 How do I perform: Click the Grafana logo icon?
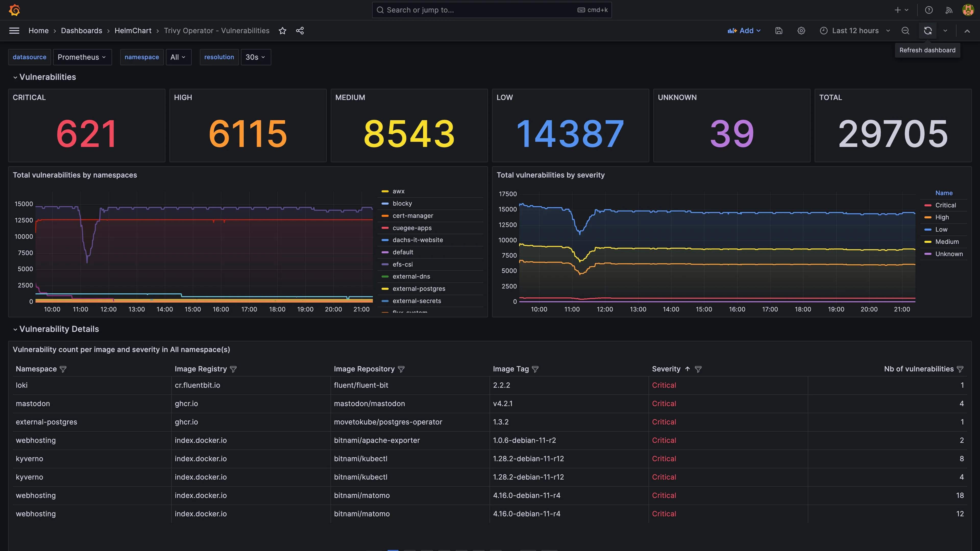coord(15,10)
